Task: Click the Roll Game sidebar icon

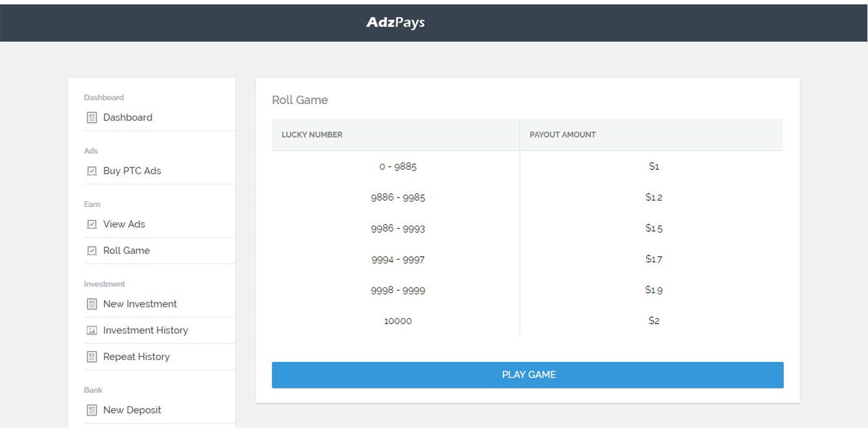Action: click(x=92, y=251)
